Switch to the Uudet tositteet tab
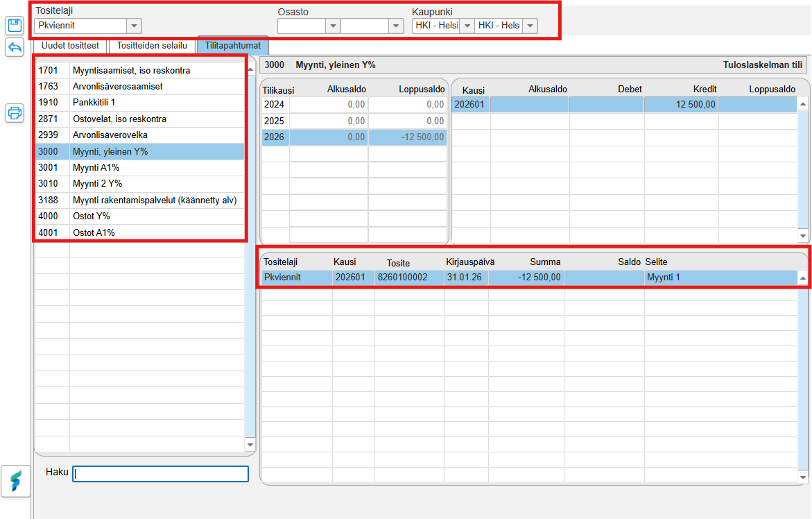 pyautogui.click(x=70, y=46)
